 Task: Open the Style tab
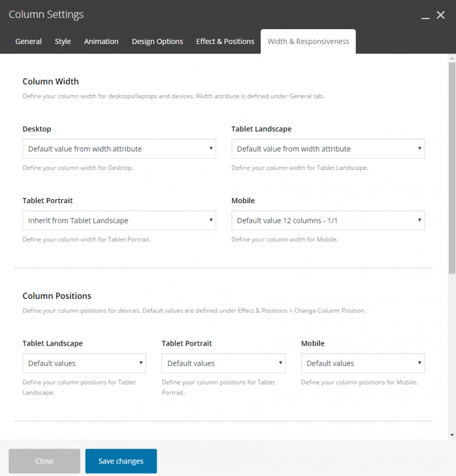click(63, 42)
